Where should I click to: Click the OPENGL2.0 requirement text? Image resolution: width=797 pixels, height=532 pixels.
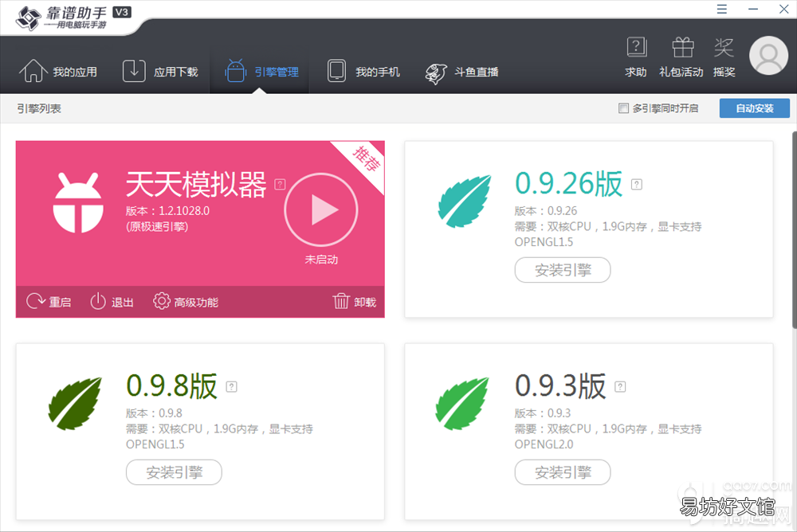coord(544,444)
